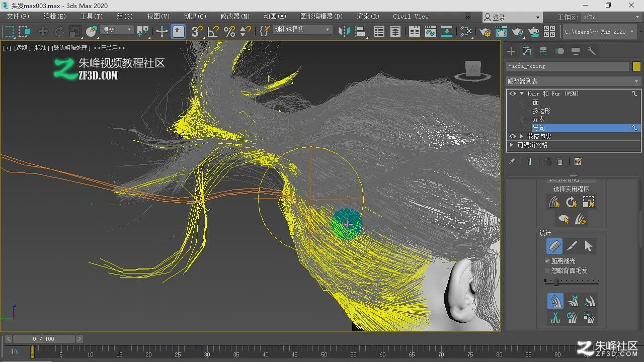Open Configure Modifier Sets icon
The width and height of the screenshot is (644, 362).
point(578,161)
